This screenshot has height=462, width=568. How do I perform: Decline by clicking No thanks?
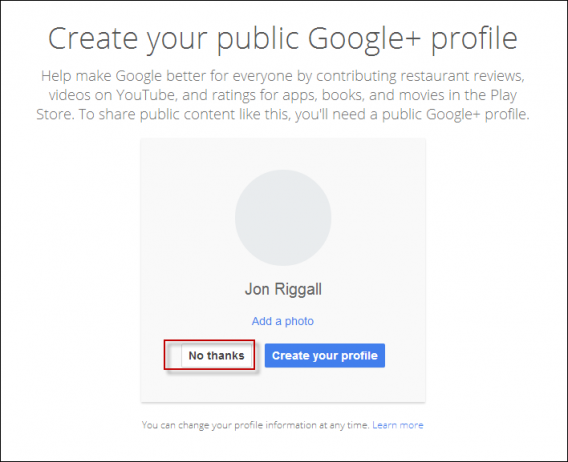[216, 355]
